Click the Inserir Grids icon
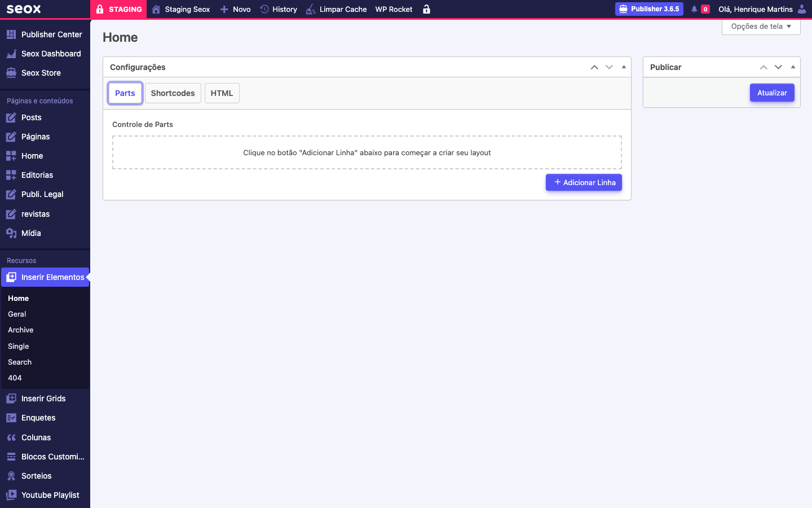 click(11, 398)
